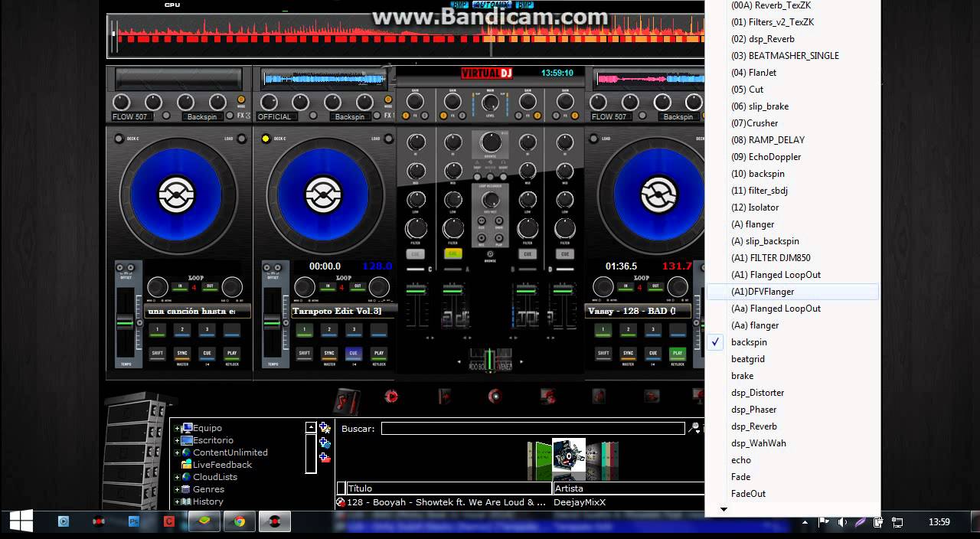980x539 pixels.
Task: Pick the dsp_WahWah effect
Action: pyautogui.click(x=792, y=443)
